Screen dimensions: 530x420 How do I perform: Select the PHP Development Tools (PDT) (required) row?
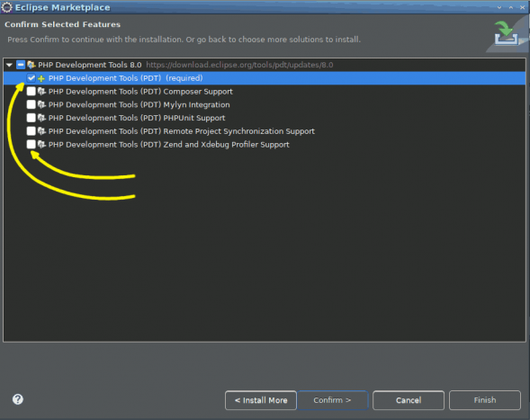tap(265, 78)
